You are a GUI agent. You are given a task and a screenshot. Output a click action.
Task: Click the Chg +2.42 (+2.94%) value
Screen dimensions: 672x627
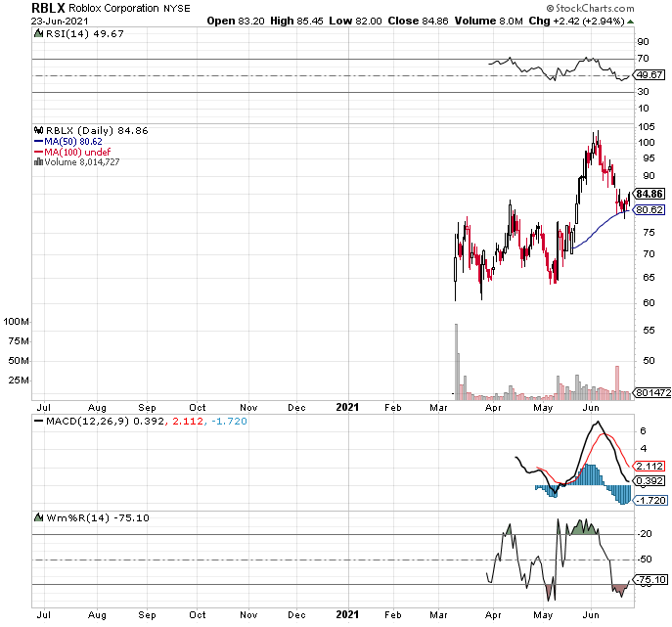click(x=577, y=21)
